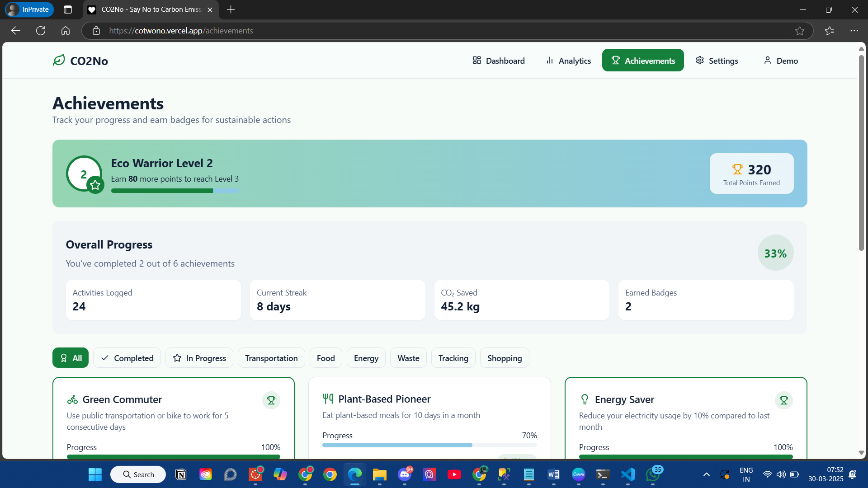Click the trophy icon on Green Commuter card
Viewport: 868px width, 488px height.
coord(271,400)
